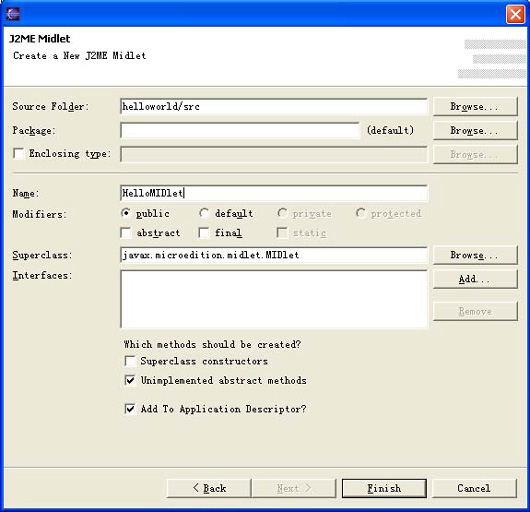Click the Name field containing HelloMIDlet
The image size is (530, 512).
(273, 193)
